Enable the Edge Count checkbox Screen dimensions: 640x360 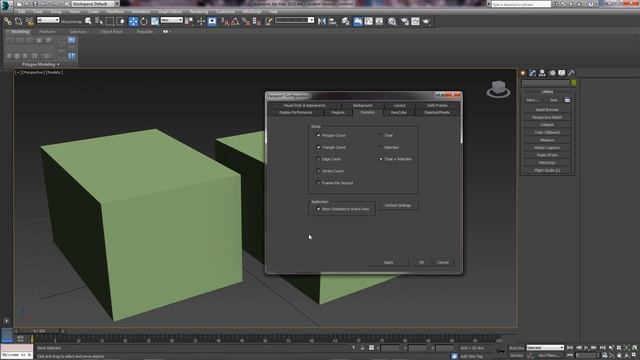[318, 159]
